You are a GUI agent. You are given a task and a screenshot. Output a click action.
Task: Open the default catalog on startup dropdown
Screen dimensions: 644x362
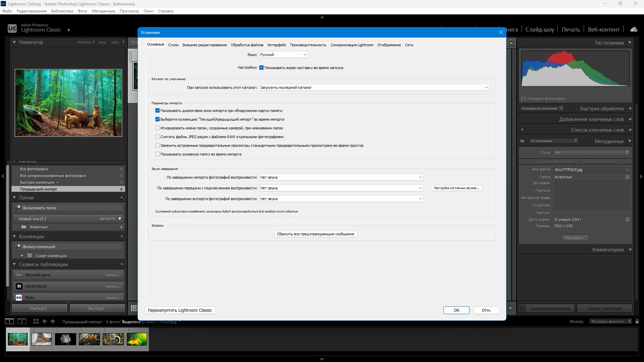click(374, 87)
